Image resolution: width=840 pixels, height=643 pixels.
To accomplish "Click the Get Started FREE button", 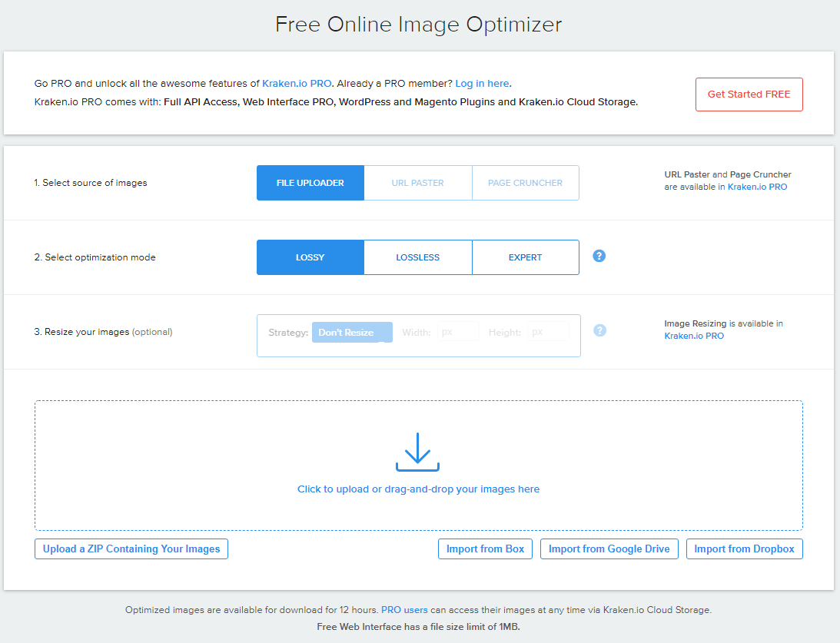I will (749, 94).
